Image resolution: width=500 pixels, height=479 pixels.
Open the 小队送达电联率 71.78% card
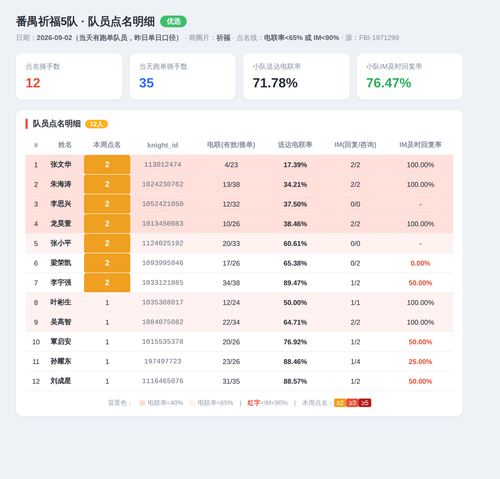[x=296, y=76]
